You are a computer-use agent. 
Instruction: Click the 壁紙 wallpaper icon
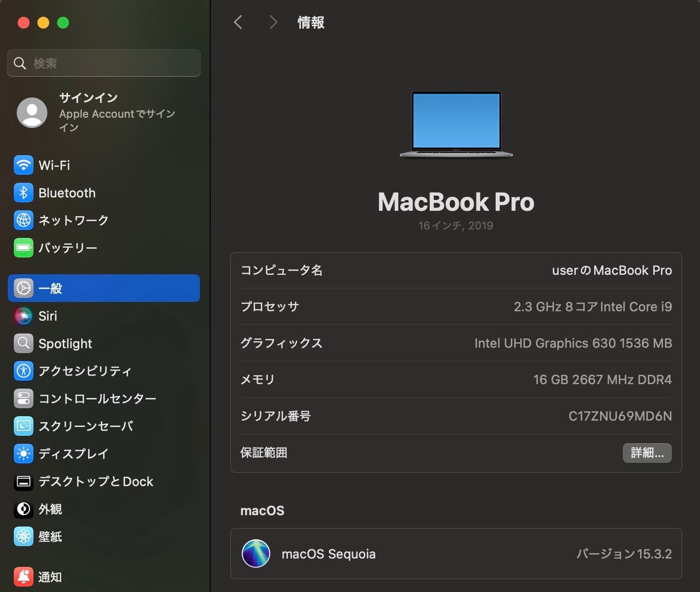coord(24,536)
